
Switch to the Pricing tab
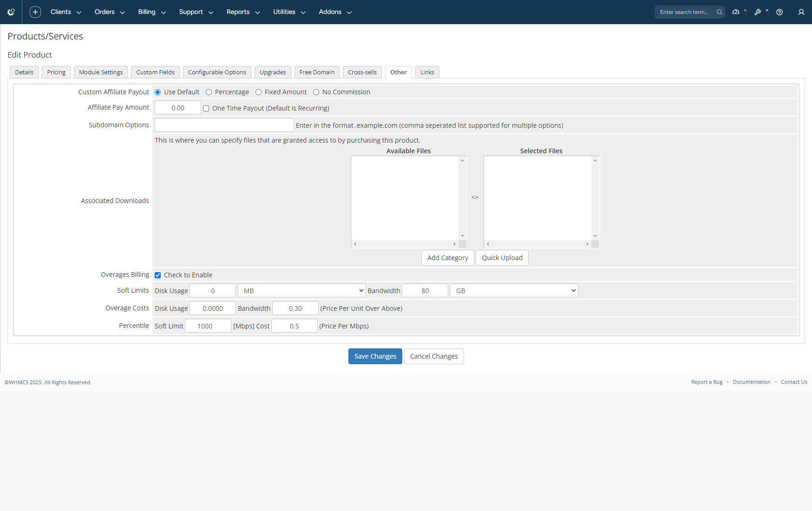click(56, 72)
